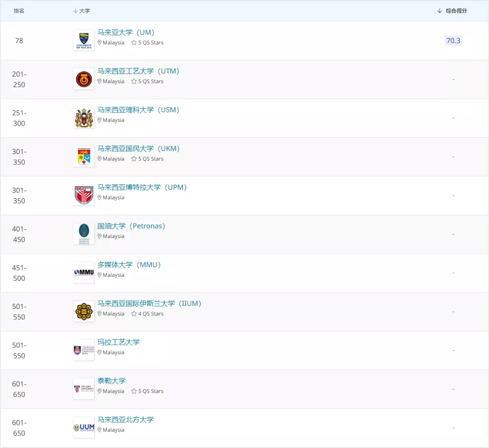The image size is (489, 448).
Task: Click the rank 401-450 cell
Action: [x=19, y=234]
